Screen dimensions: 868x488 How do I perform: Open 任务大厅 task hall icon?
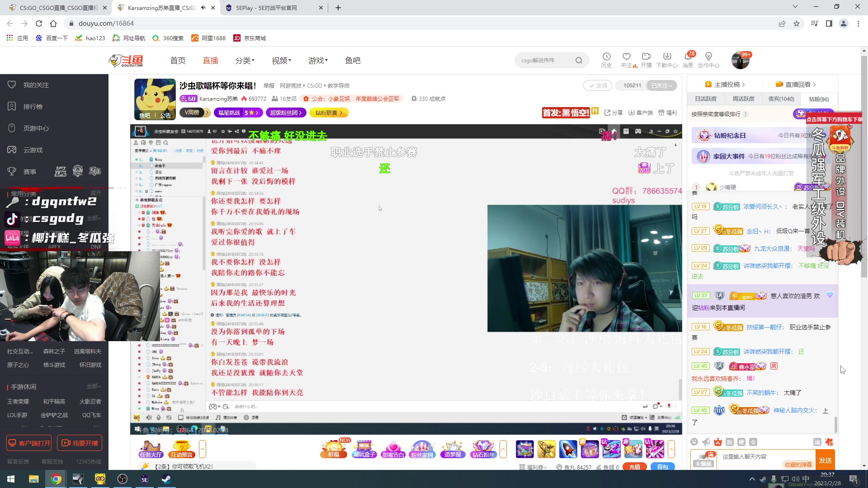click(151, 449)
